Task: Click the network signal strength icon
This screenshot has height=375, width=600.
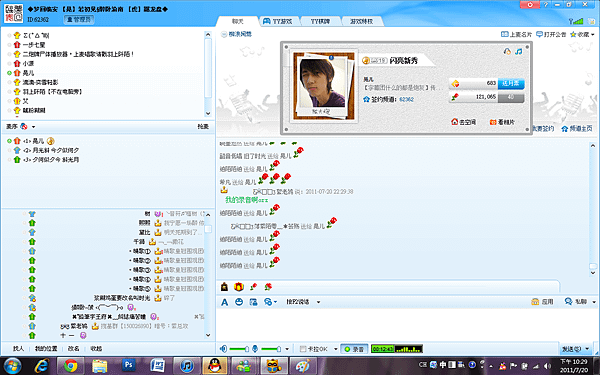Action: 576,21
